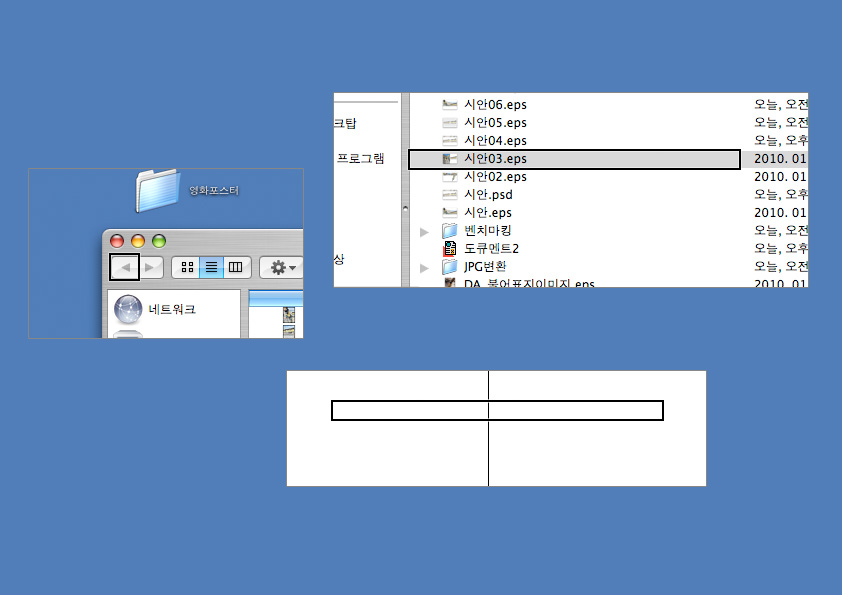Switch Finder to column view
Screen dimensions: 842x595
[236, 267]
